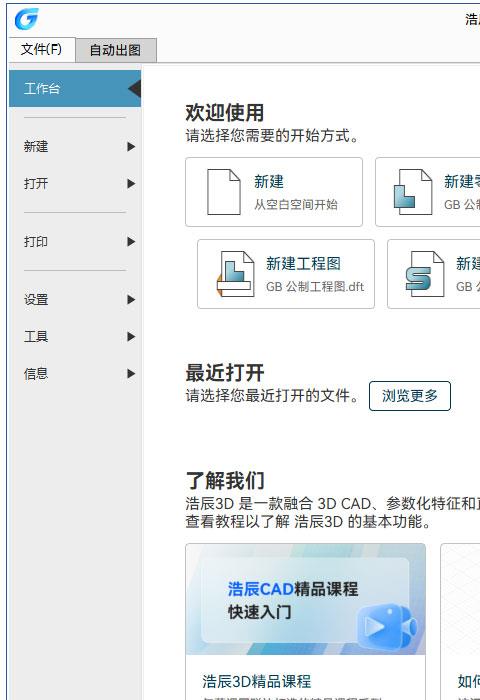Open the 工具 sidebar menu item
The image size is (480, 700).
[75, 337]
